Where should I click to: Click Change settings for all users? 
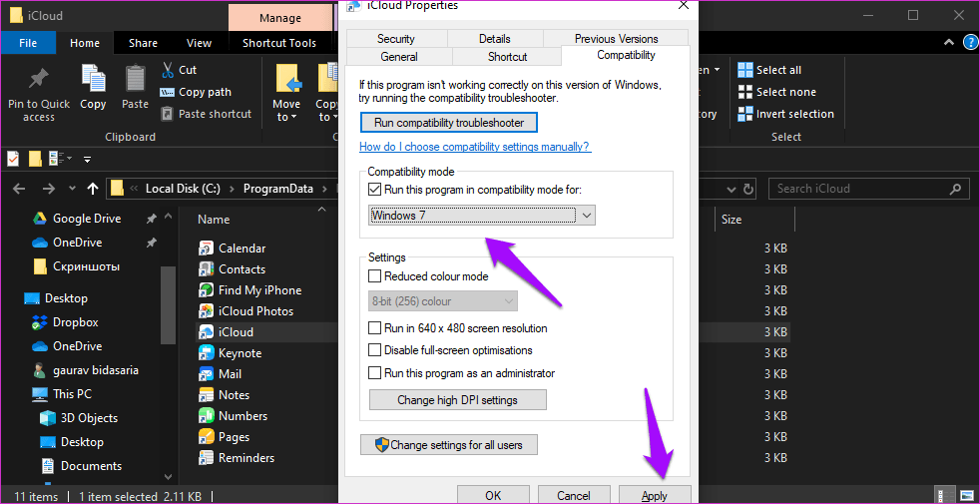pyautogui.click(x=449, y=444)
